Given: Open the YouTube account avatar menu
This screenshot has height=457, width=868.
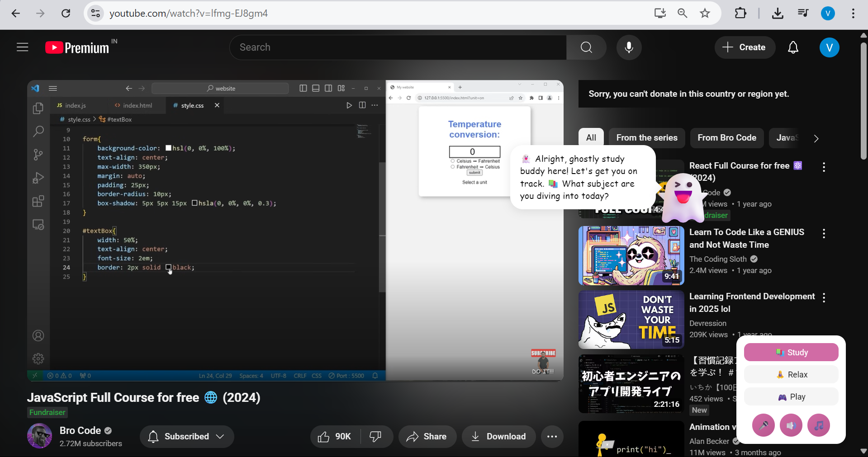Looking at the screenshot, I should 829,47.
